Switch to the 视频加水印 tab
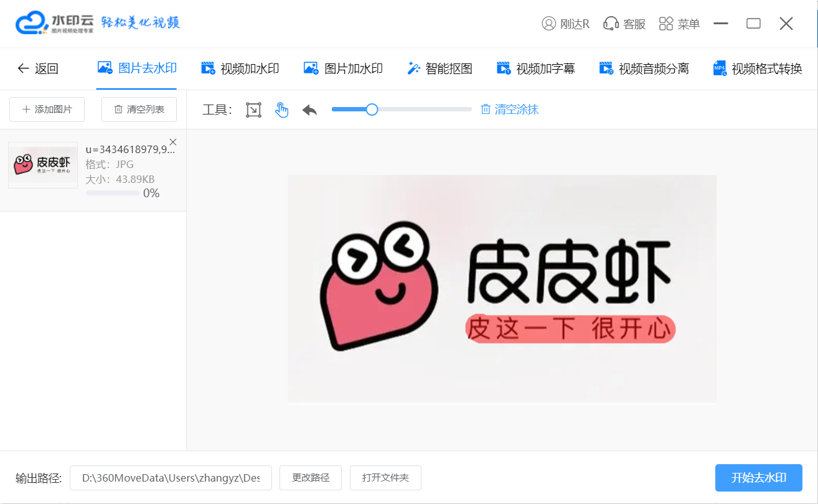This screenshot has height=504, width=818. (x=240, y=68)
